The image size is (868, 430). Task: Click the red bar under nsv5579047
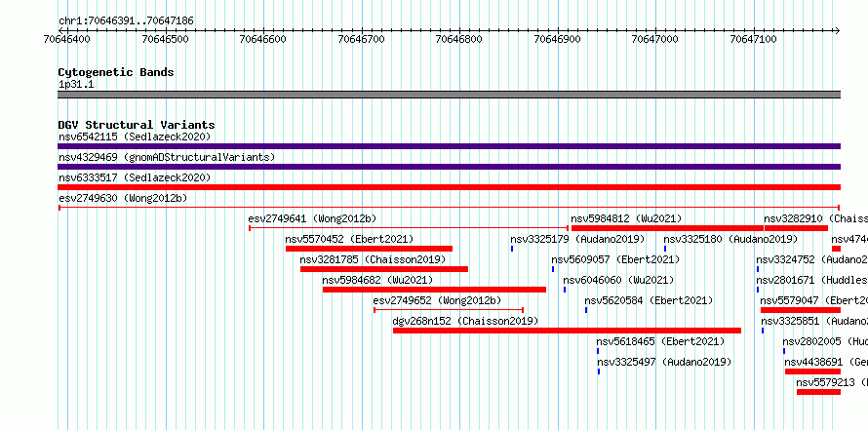pyautogui.click(x=801, y=310)
